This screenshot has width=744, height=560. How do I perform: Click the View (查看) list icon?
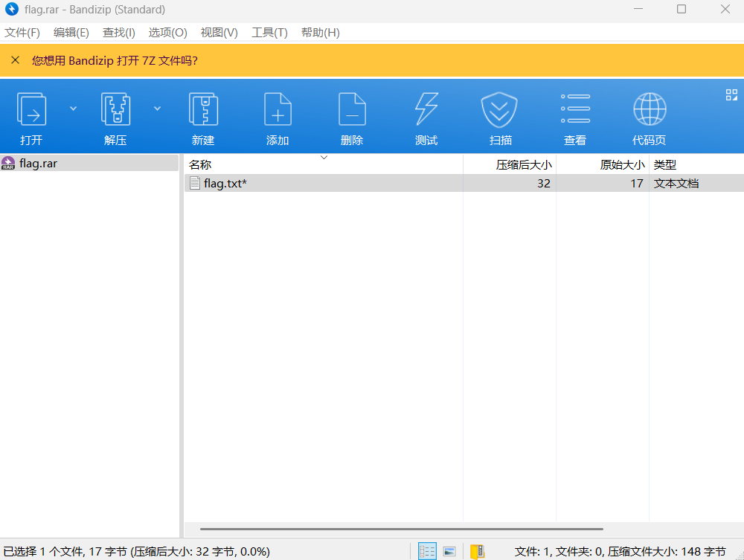575,109
